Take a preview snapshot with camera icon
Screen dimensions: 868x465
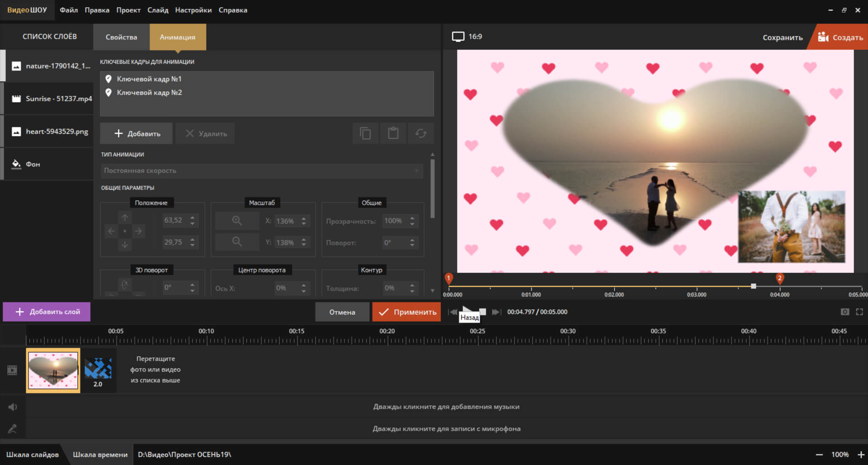[844, 312]
